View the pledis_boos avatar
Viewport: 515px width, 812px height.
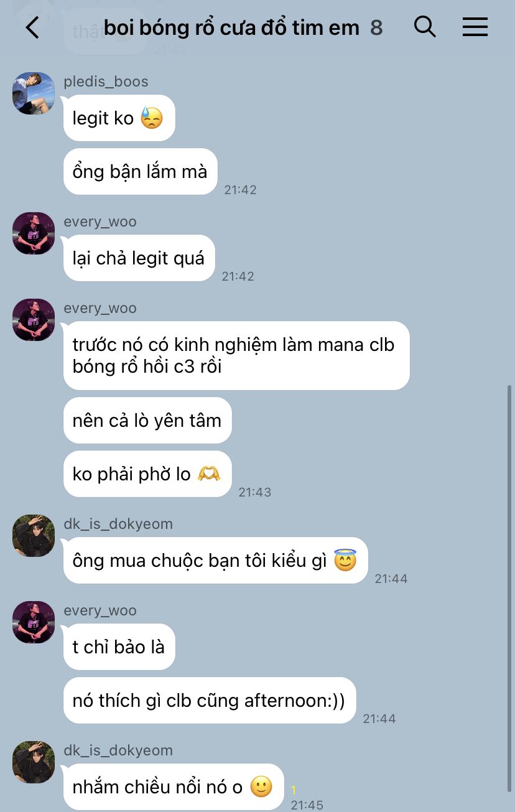34,93
